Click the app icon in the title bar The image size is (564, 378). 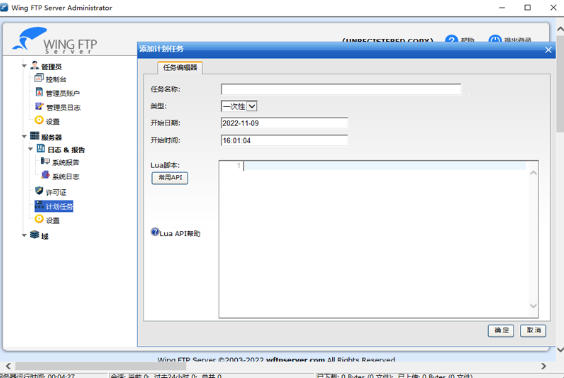[4, 8]
